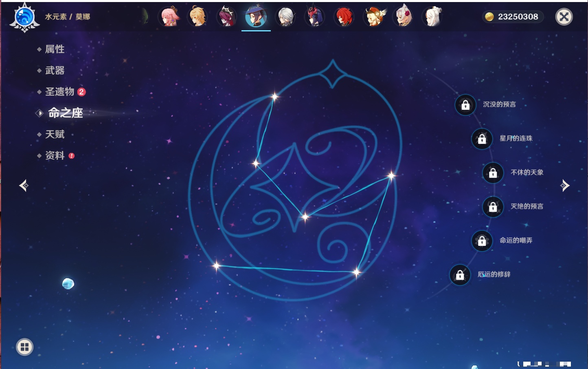
Task: Pick the white-haired portrait at row end
Action: click(432, 17)
